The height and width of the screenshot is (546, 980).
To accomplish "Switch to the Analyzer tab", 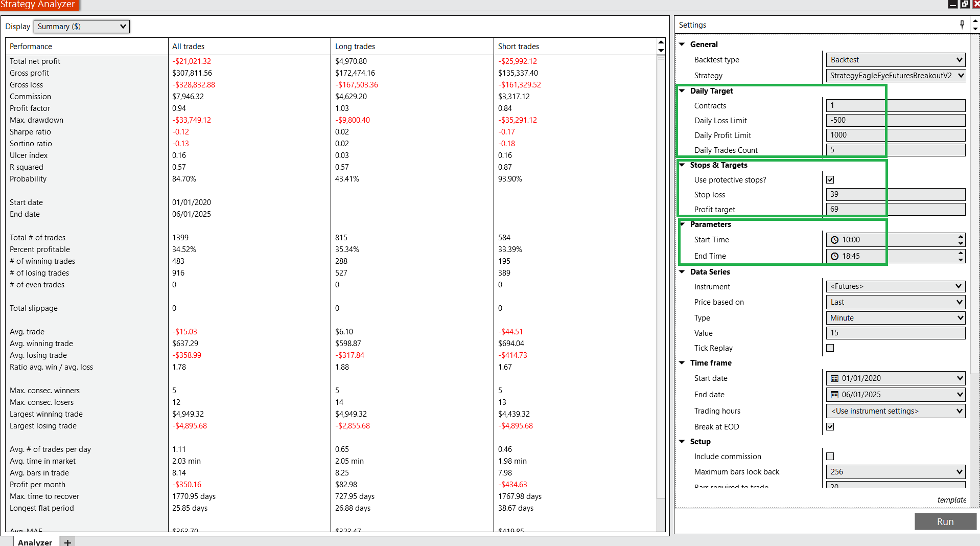I will [x=35, y=542].
